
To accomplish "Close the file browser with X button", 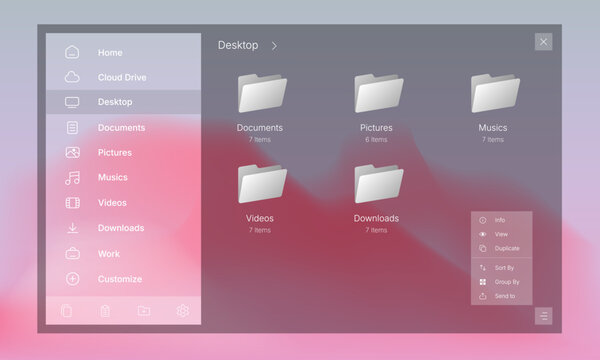I will [x=543, y=42].
